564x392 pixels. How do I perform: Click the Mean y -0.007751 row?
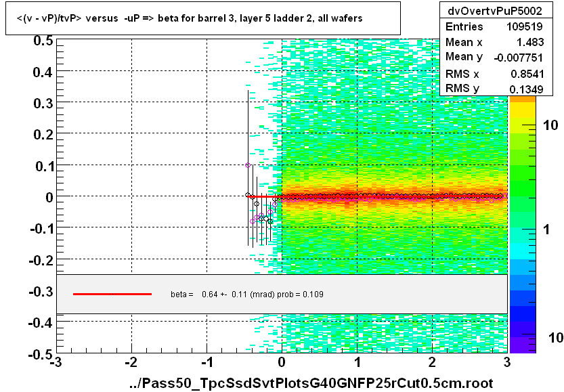click(494, 57)
